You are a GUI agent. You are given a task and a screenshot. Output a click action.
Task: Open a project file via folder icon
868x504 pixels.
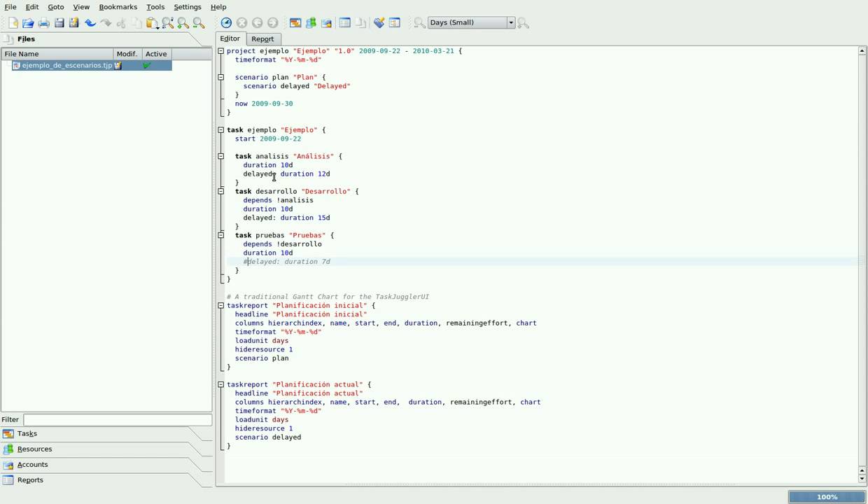[28, 23]
